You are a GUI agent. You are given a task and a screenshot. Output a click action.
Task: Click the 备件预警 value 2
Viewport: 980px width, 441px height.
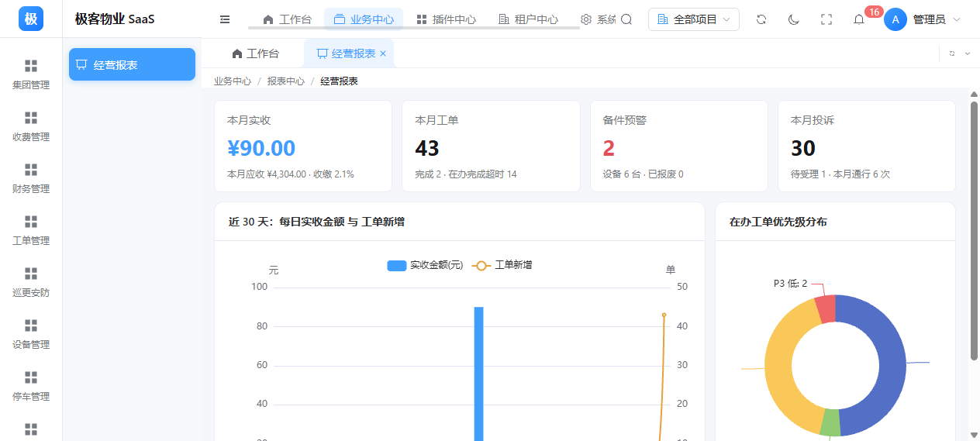click(609, 148)
